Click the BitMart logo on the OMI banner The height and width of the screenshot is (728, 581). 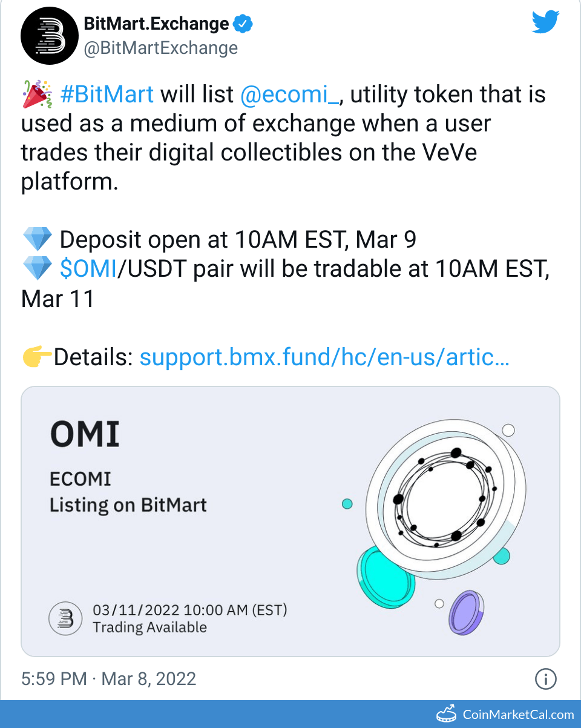coord(65,618)
